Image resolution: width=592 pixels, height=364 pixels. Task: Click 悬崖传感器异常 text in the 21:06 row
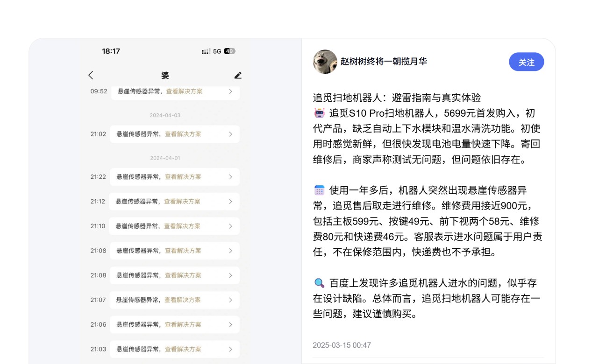tap(138, 324)
